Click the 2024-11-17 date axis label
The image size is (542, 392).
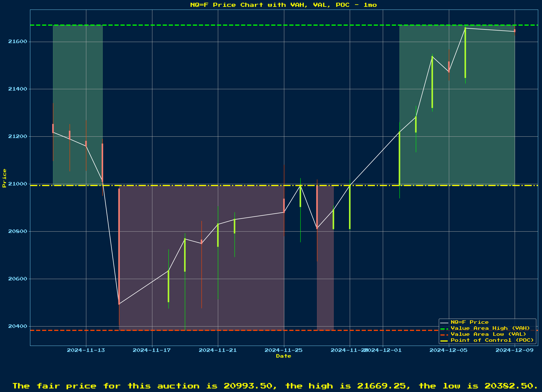(152, 350)
